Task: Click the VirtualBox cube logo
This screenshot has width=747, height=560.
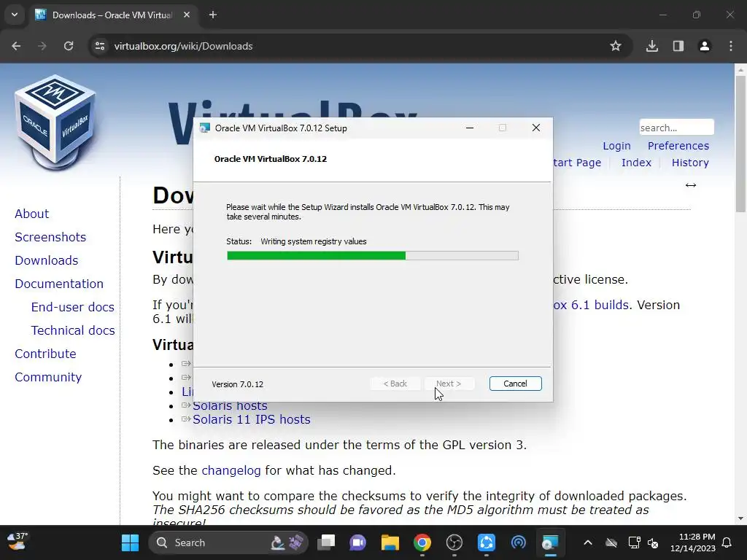Action: point(55,122)
